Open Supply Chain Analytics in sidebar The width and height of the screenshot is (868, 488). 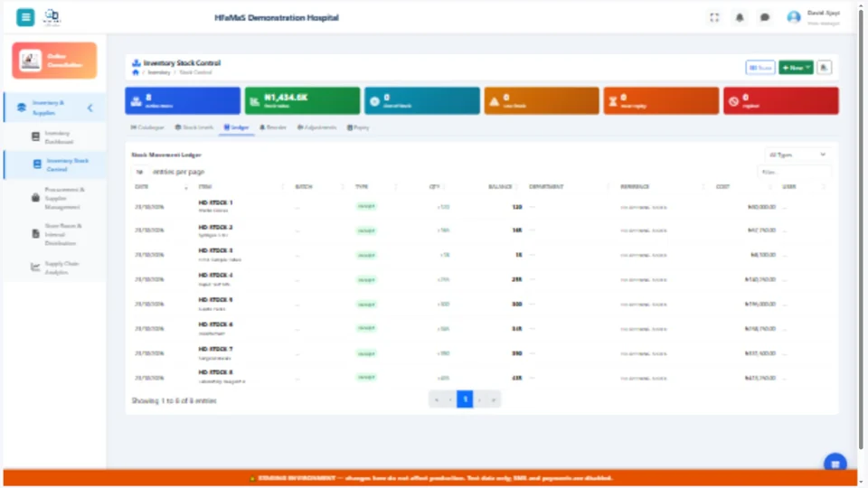click(54, 267)
